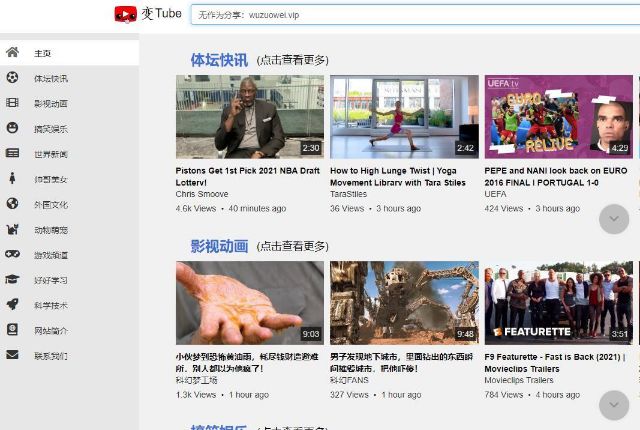Click the book icon for 网站简介
Image resolution: width=640 pixels, height=430 pixels.
12,330
